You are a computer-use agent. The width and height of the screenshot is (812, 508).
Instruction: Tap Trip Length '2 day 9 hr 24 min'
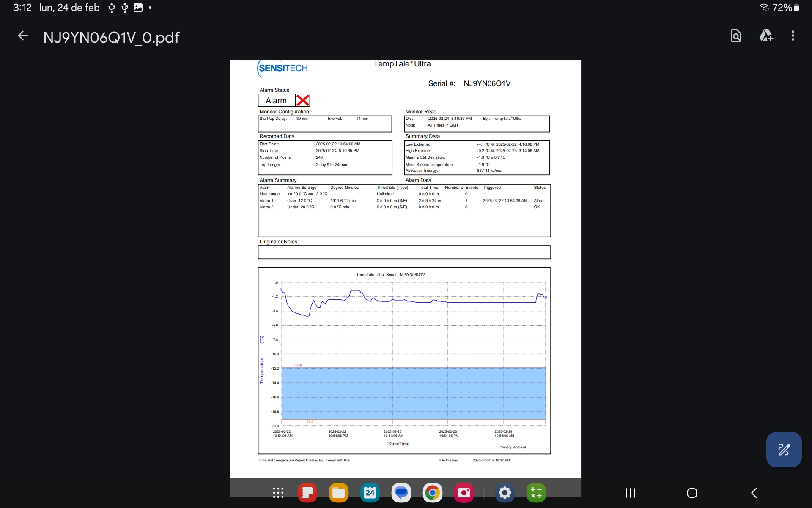331,165
